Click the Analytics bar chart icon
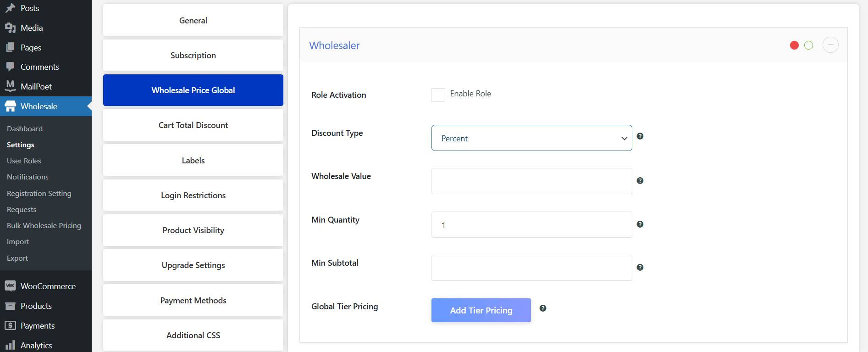Viewport: 868px width, 352px height. (x=10, y=345)
